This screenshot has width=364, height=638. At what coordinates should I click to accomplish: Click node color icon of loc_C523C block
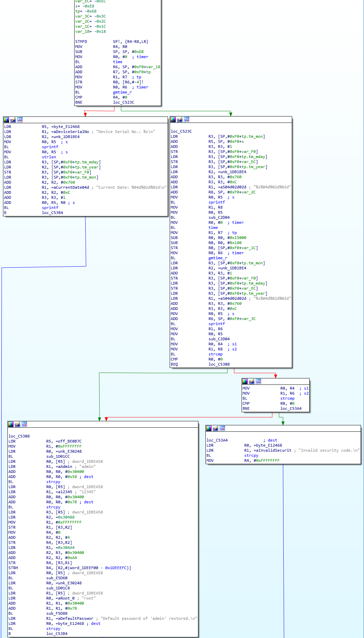[x=173, y=119]
